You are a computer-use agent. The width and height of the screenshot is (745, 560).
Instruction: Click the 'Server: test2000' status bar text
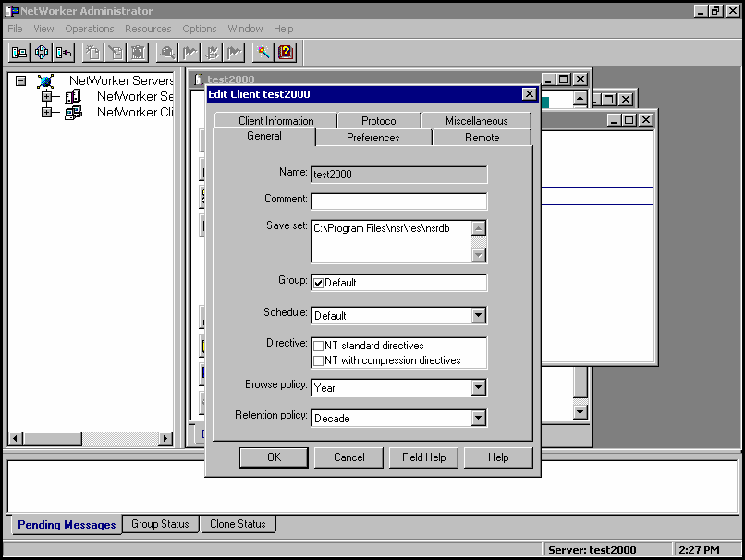[x=592, y=550]
